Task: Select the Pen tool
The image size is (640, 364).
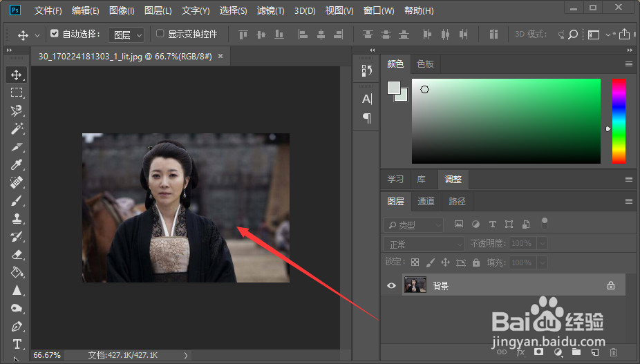Action: (17, 326)
